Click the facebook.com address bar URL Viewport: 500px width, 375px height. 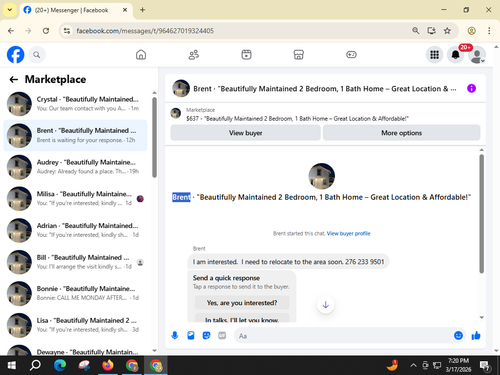point(145,31)
